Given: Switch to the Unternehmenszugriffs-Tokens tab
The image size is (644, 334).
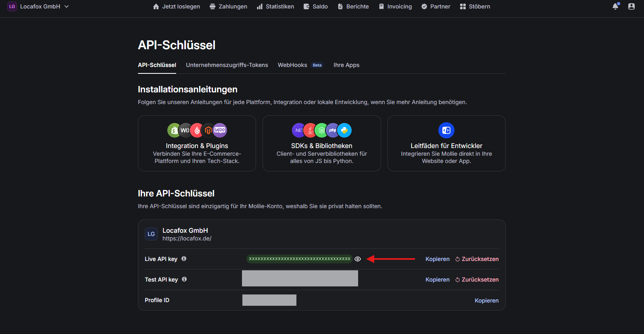Looking at the screenshot, I should (227, 65).
